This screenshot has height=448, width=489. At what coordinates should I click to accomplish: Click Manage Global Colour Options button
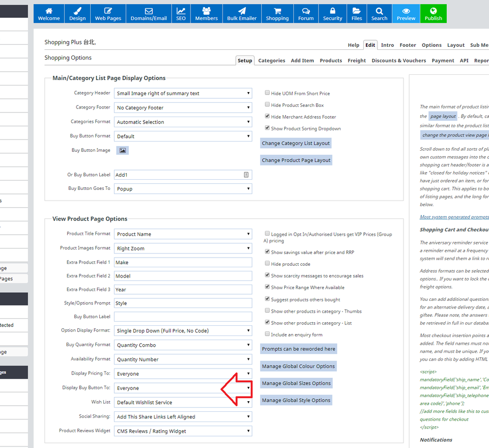click(298, 367)
